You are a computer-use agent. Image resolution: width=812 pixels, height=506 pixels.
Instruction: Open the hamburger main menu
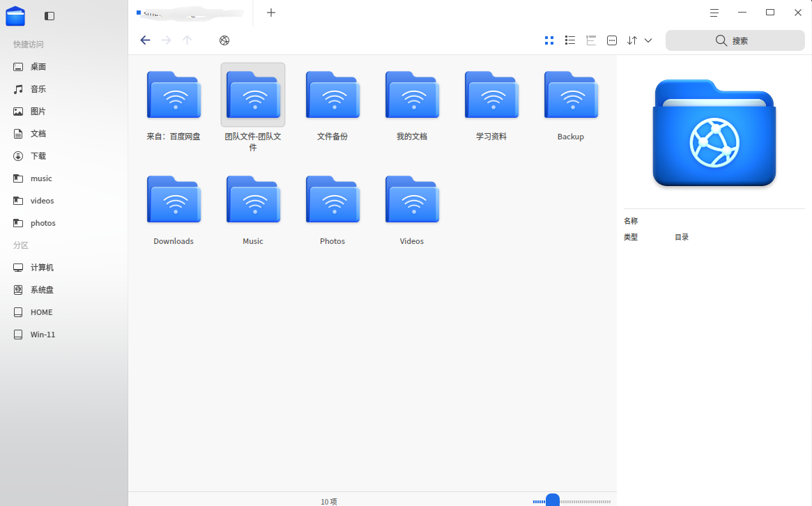pos(714,13)
